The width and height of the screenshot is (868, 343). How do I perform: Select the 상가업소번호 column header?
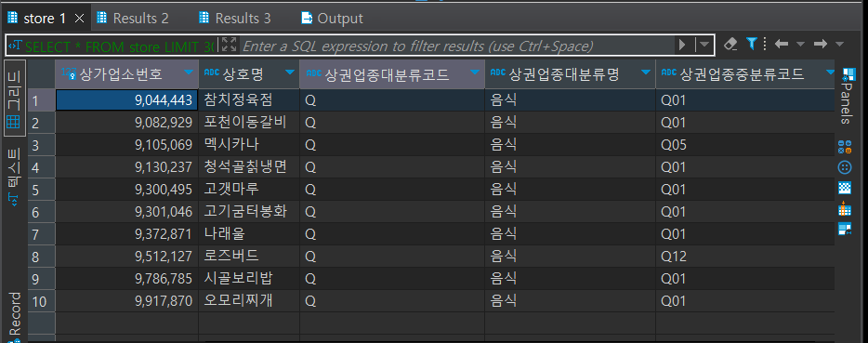pos(126,73)
